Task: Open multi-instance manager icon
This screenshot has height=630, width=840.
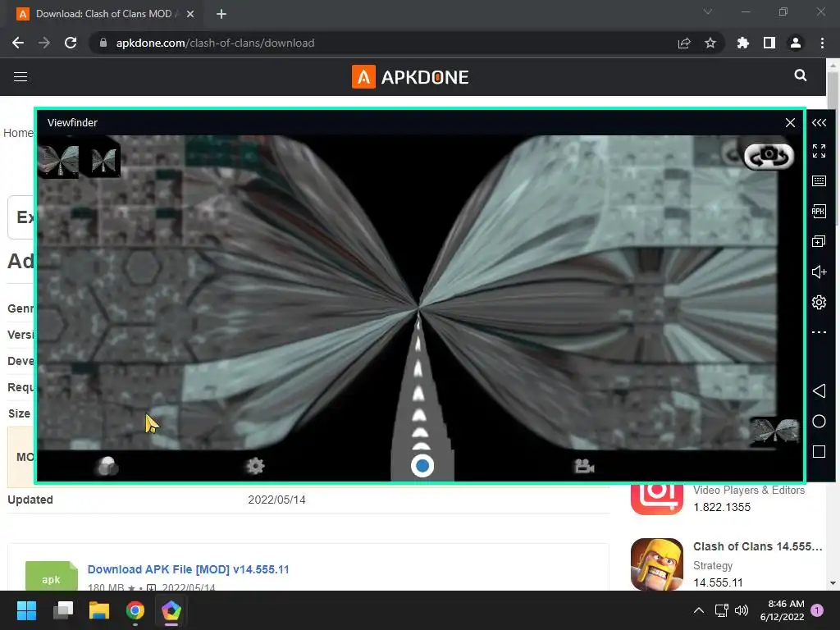Action: [x=819, y=242]
